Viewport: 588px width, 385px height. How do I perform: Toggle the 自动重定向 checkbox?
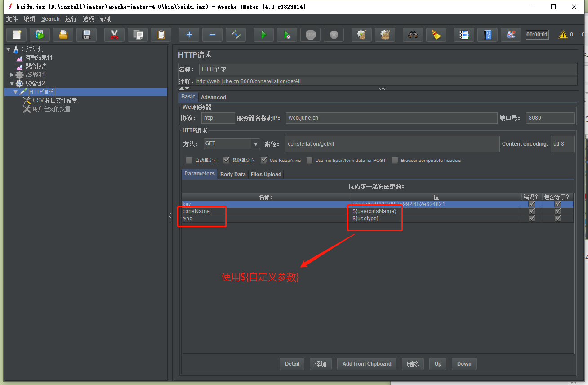(189, 160)
